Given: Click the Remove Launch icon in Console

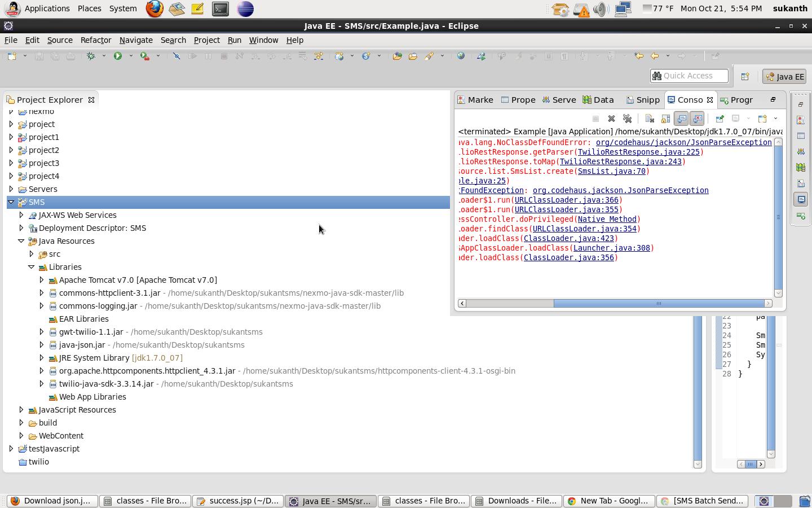Looking at the screenshot, I should point(611,119).
